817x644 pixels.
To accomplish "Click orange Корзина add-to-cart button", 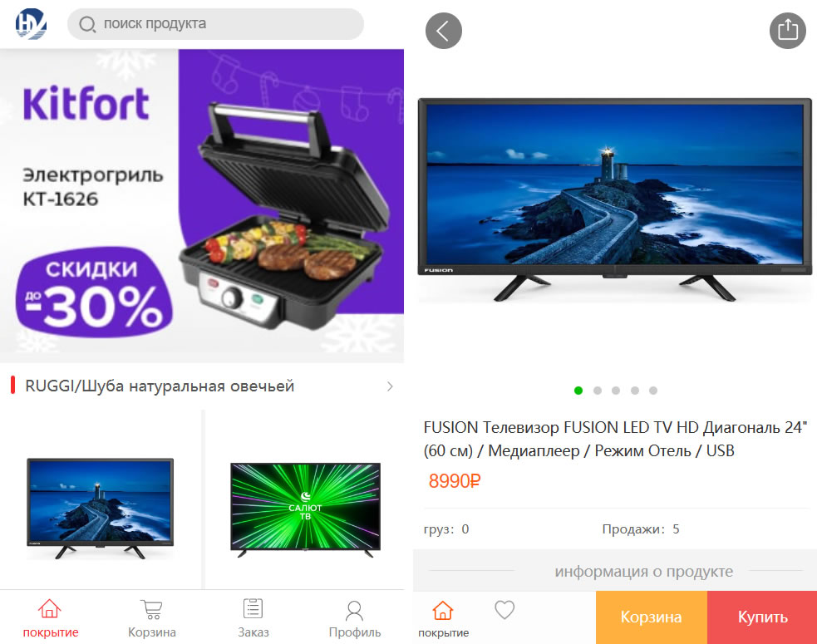I will (652, 617).
